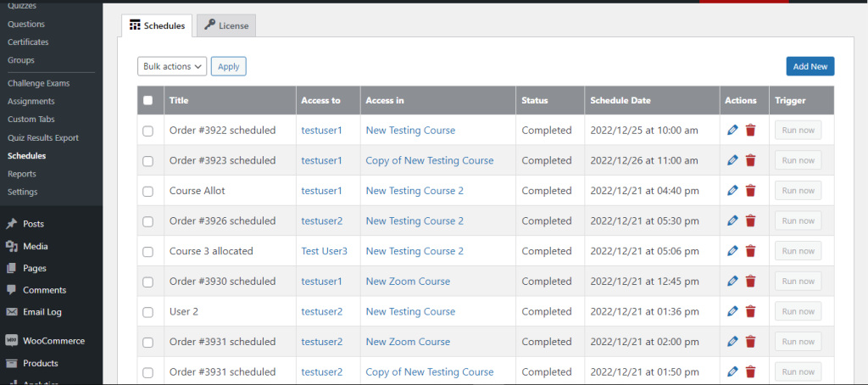Apply the selected bulk action

click(x=229, y=66)
